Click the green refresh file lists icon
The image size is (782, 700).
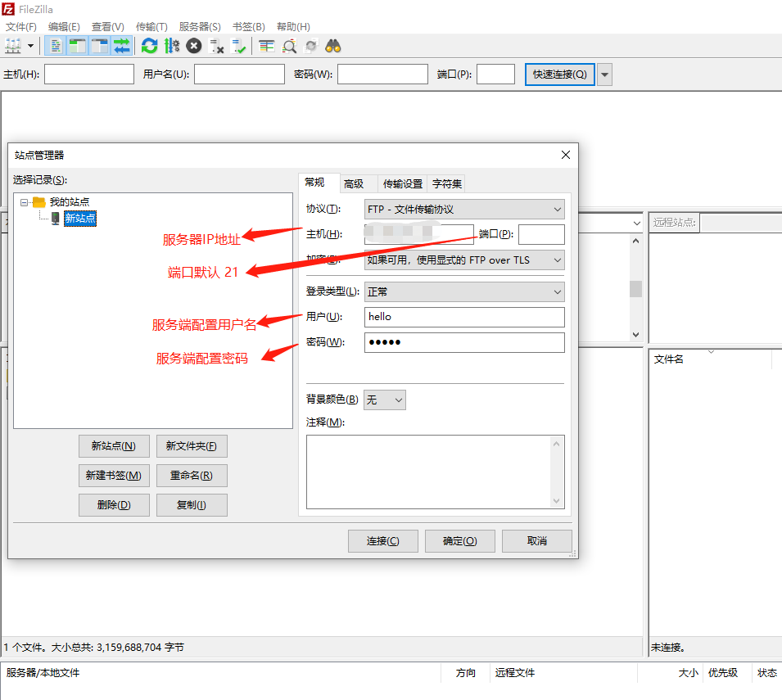click(149, 47)
